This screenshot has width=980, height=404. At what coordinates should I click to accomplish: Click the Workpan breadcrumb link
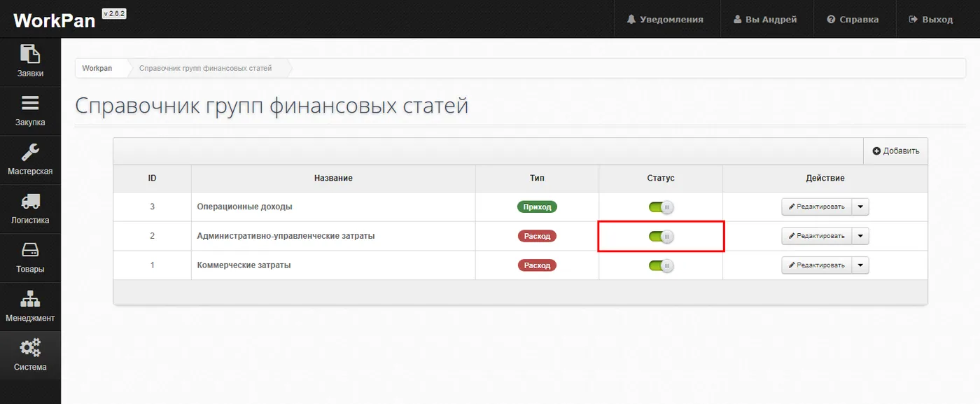point(97,68)
